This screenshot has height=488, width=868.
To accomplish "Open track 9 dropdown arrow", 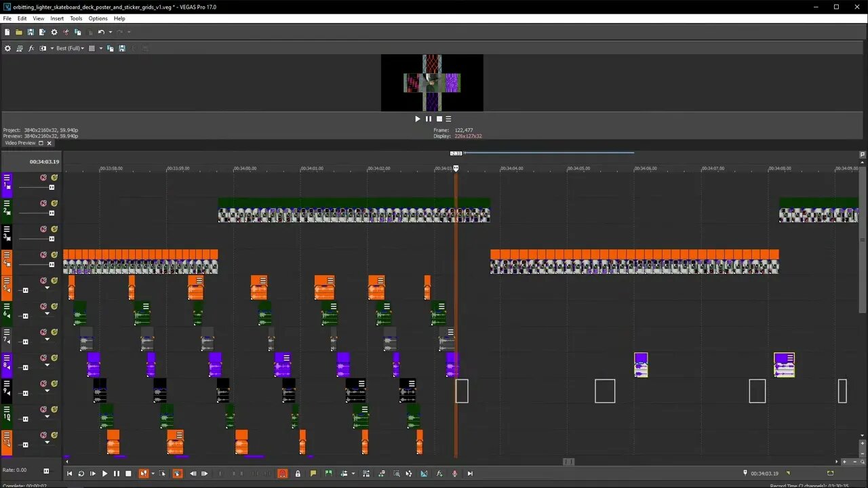I will pos(47,391).
